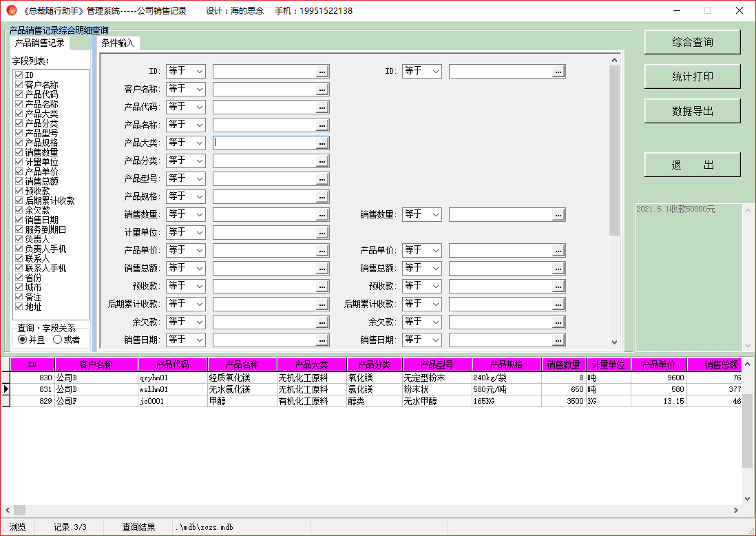Open lookup button for right 销售总额 field

tap(558, 268)
